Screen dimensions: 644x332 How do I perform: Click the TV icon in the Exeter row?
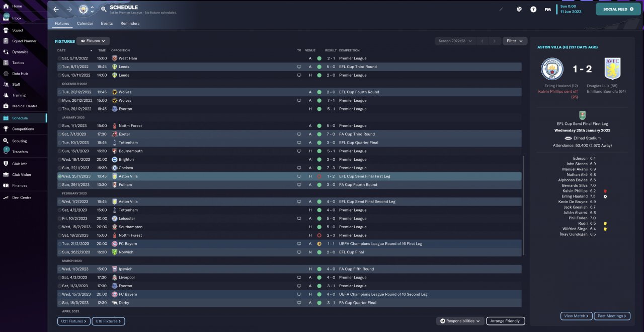point(299,134)
